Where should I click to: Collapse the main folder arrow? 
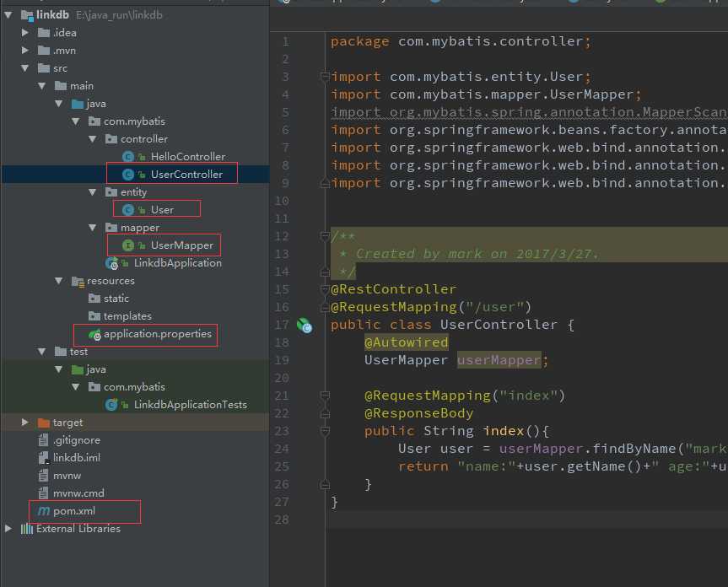pyautogui.click(x=42, y=86)
